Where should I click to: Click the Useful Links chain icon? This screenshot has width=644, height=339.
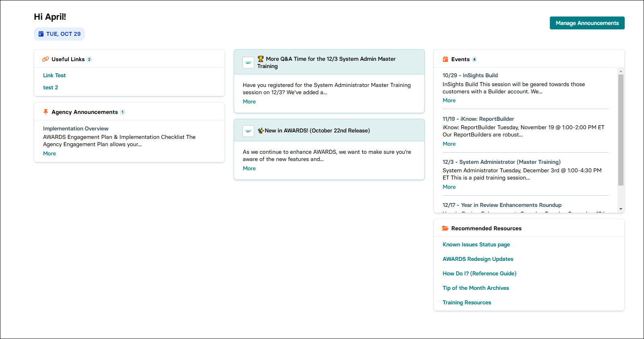tap(45, 59)
